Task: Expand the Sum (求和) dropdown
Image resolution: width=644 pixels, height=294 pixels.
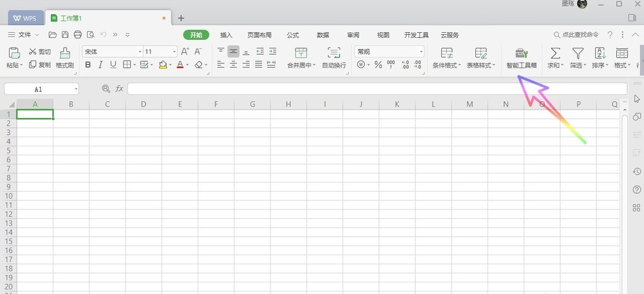Action: pyautogui.click(x=562, y=65)
